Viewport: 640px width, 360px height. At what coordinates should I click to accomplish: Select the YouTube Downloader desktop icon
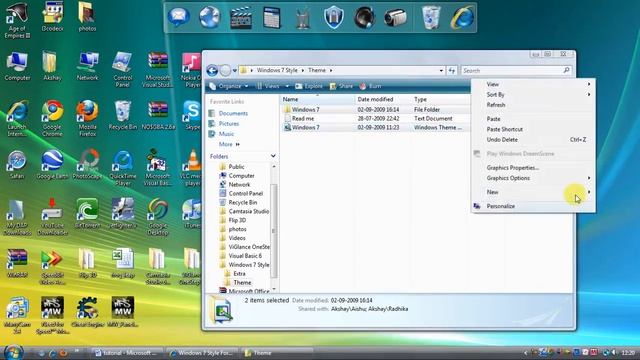click(52, 217)
